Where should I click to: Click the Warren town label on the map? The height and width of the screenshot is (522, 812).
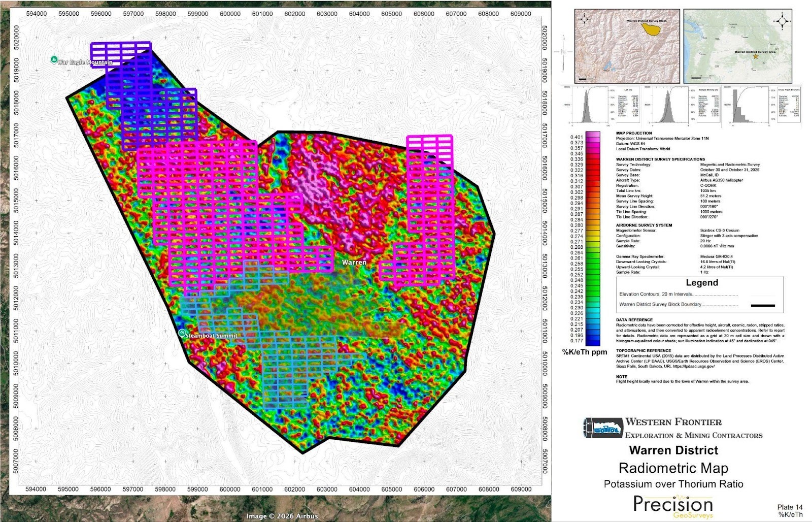[354, 263]
